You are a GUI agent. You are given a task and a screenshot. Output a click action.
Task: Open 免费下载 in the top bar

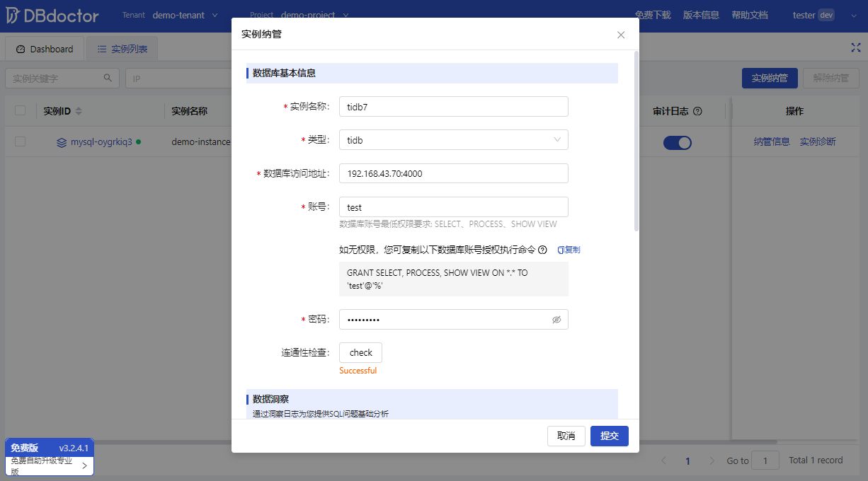pos(653,15)
